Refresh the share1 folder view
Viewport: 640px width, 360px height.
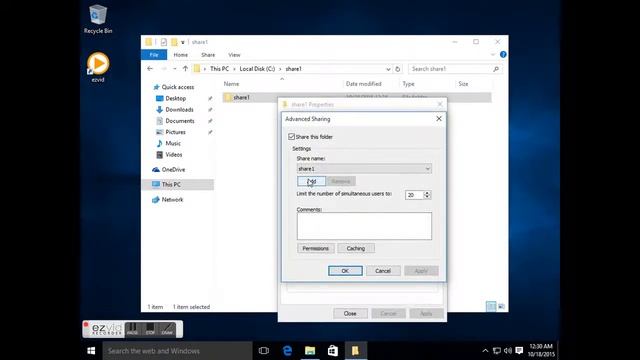click(398, 69)
